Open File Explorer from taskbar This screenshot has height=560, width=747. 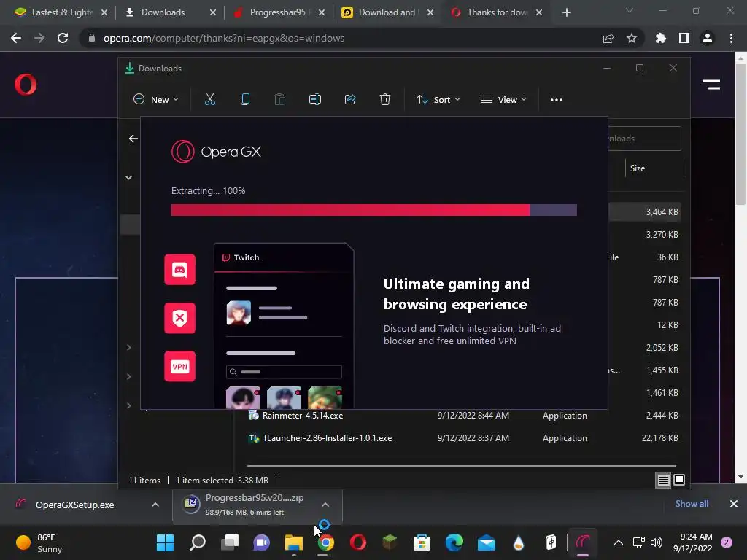(294, 542)
